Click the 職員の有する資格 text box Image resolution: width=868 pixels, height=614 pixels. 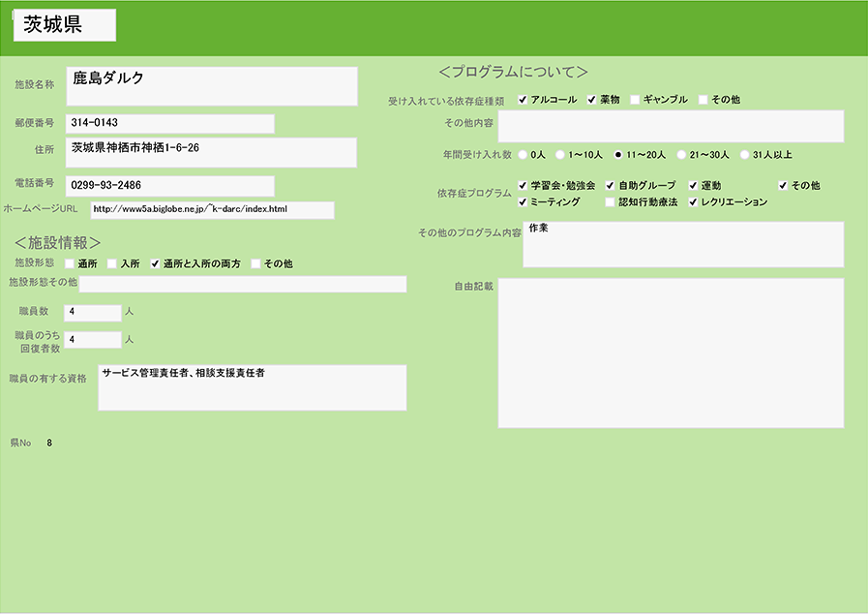point(253,387)
